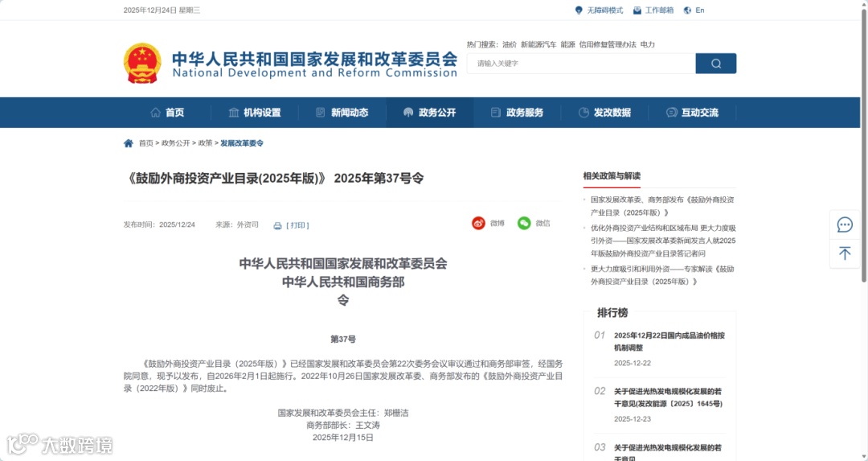Open the 政务服务 navigation tab
The height and width of the screenshot is (461, 868).
[x=517, y=113]
